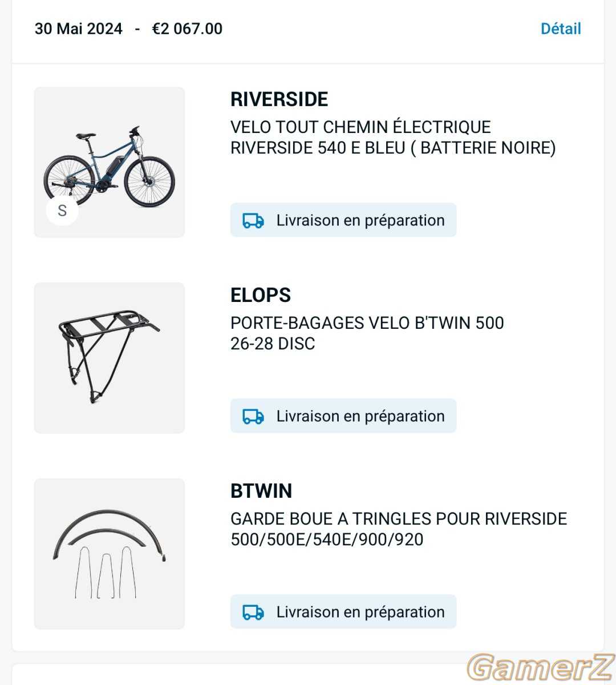Click the delivery truck icon for Elops rack

pos(253,416)
